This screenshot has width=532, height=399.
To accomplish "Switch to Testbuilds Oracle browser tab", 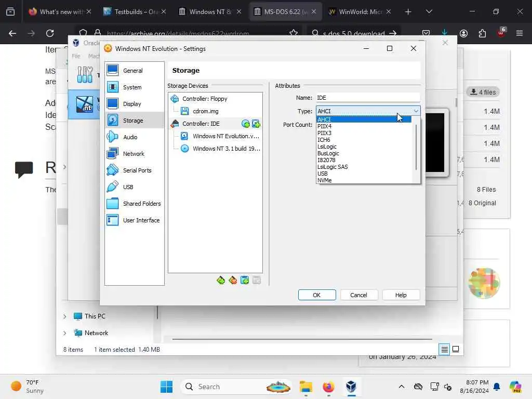I will tap(135, 11).
